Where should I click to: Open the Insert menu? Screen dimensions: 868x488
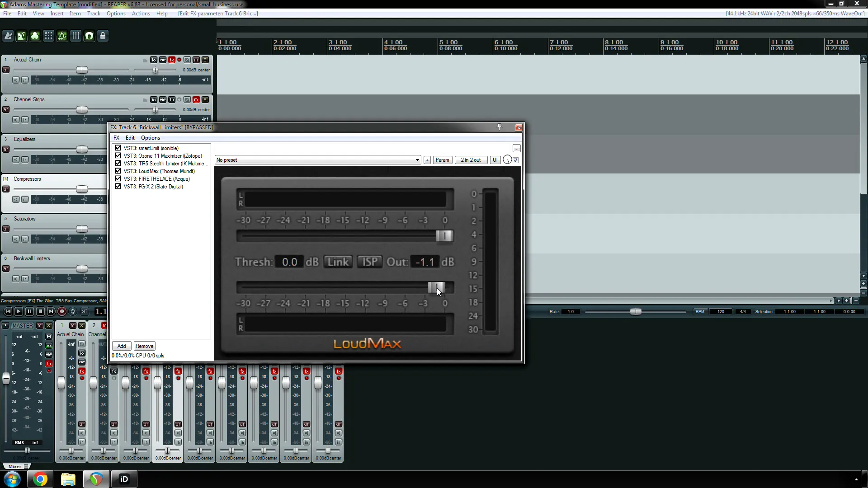[57, 14]
